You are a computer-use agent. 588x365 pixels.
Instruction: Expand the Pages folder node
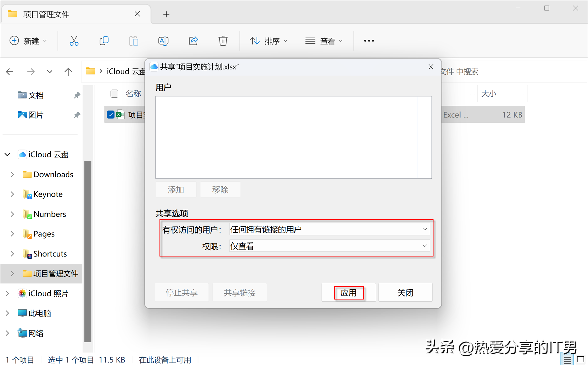pos(12,234)
